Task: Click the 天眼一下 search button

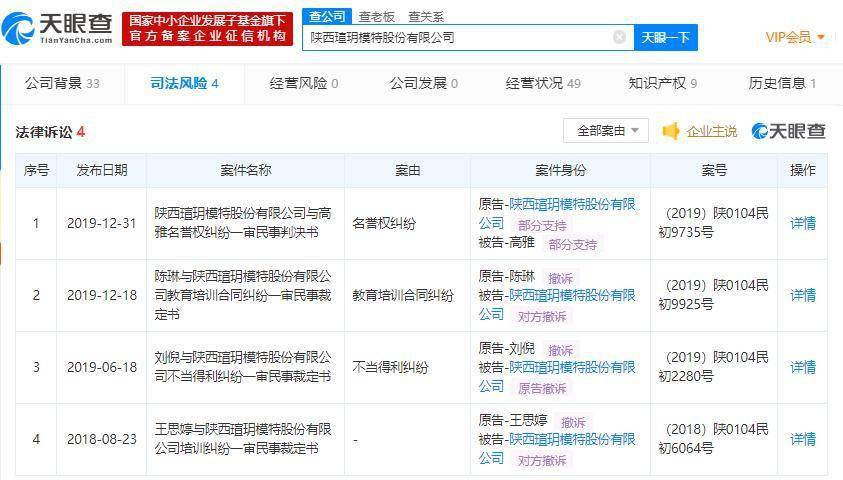Action: click(x=666, y=38)
